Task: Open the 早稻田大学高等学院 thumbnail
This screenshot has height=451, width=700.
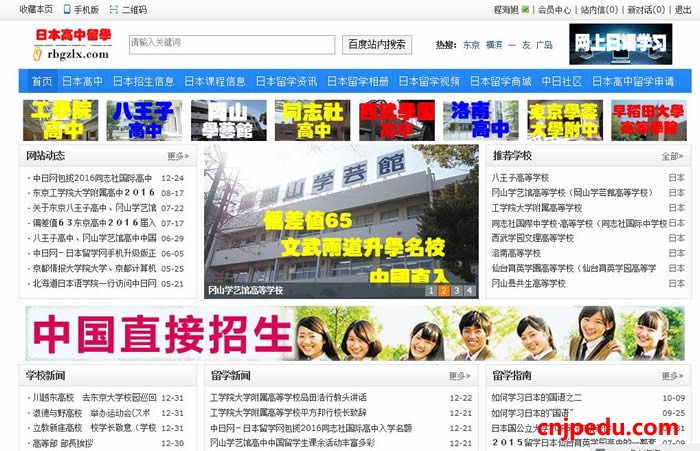Action: [649, 121]
